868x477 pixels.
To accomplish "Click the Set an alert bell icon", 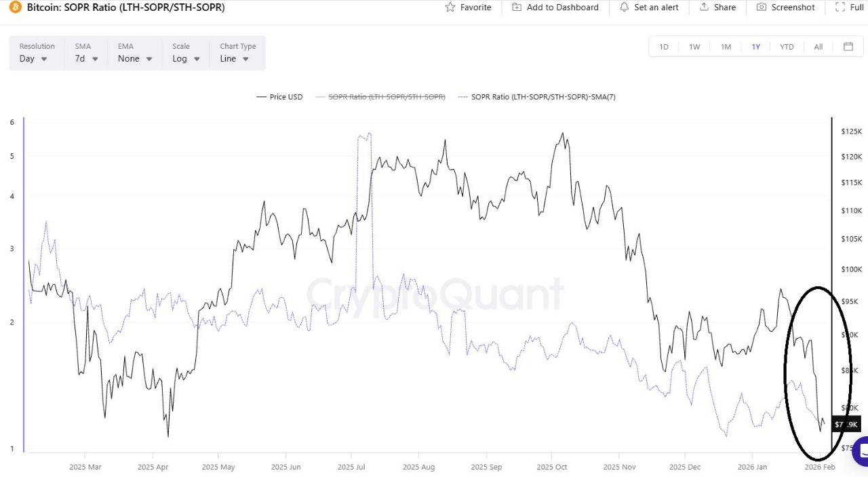I will (624, 7).
